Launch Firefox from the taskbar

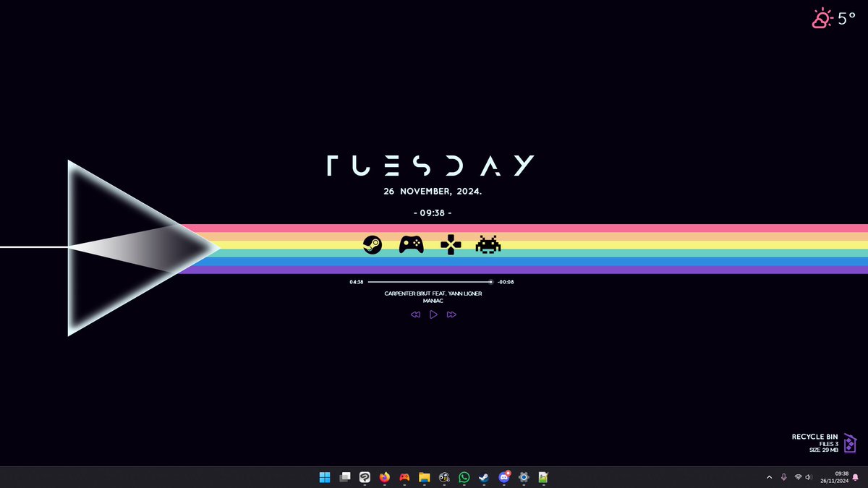383,477
